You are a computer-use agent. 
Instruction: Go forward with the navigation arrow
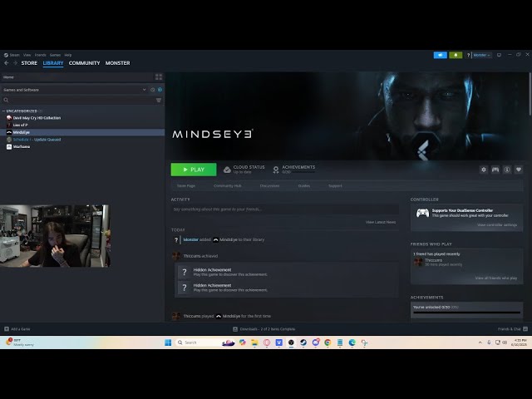pyautogui.click(x=15, y=63)
